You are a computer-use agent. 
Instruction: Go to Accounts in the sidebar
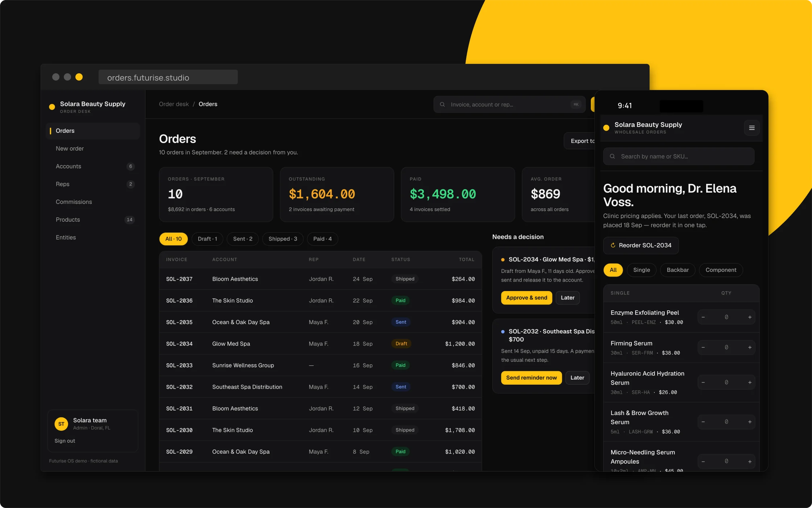93,166
